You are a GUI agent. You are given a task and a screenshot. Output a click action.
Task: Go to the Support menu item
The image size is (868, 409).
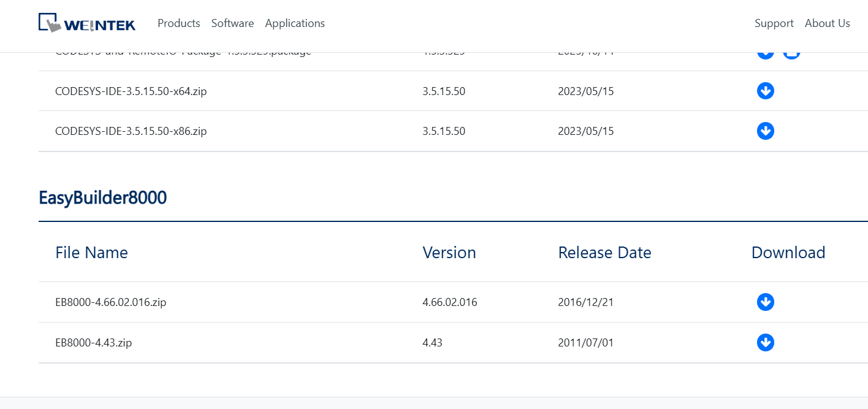click(x=774, y=23)
